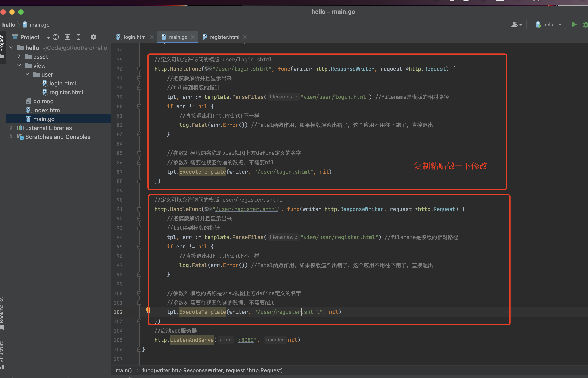Viewport: 588px width, 378px height.
Task: Click the intention light bulb on line 102
Action: [148, 310]
